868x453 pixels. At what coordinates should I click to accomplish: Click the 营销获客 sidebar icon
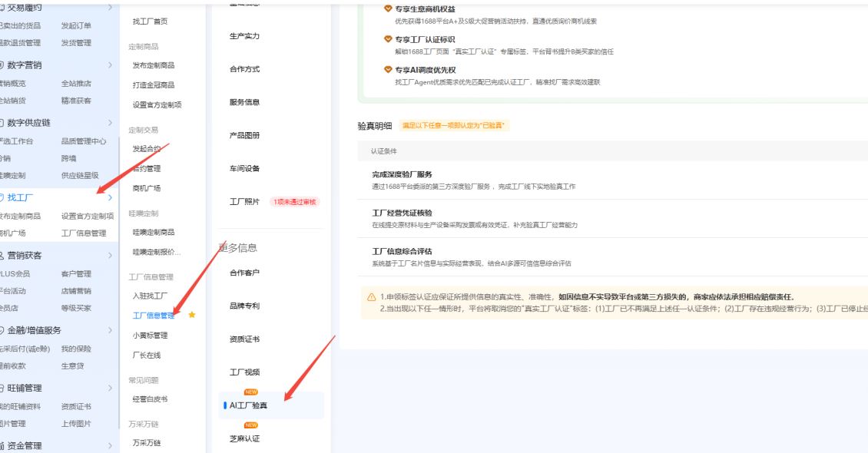[2, 256]
